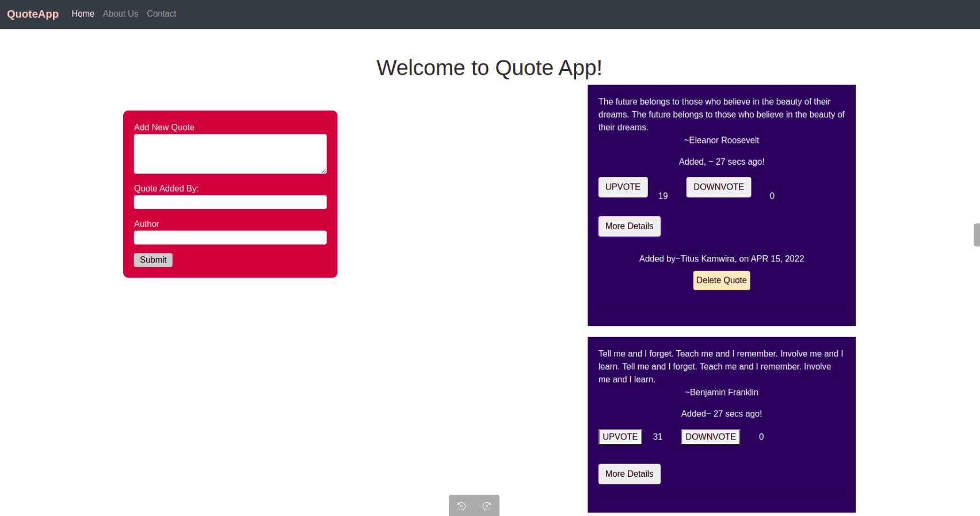Click the 'The future belongs to those' quote text
This screenshot has width=980, height=516.
tap(722, 115)
